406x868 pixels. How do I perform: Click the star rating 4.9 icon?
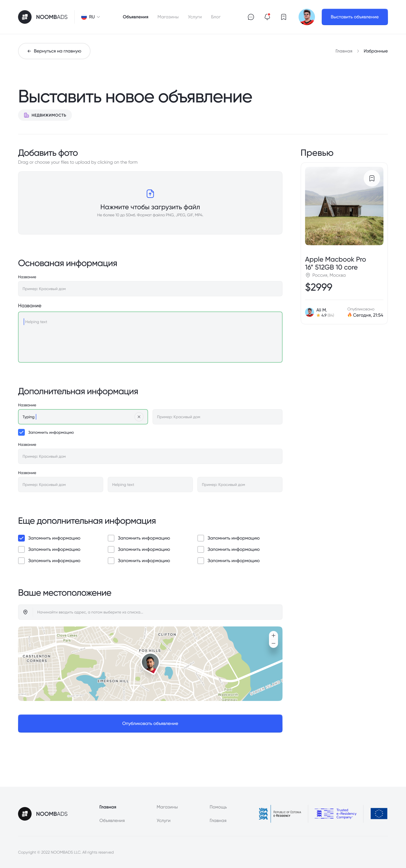(x=318, y=315)
